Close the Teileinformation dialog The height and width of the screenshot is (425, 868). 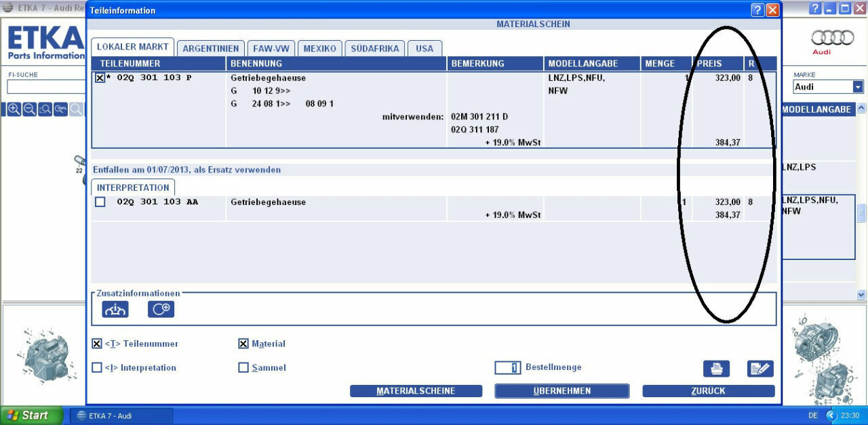point(772,10)
